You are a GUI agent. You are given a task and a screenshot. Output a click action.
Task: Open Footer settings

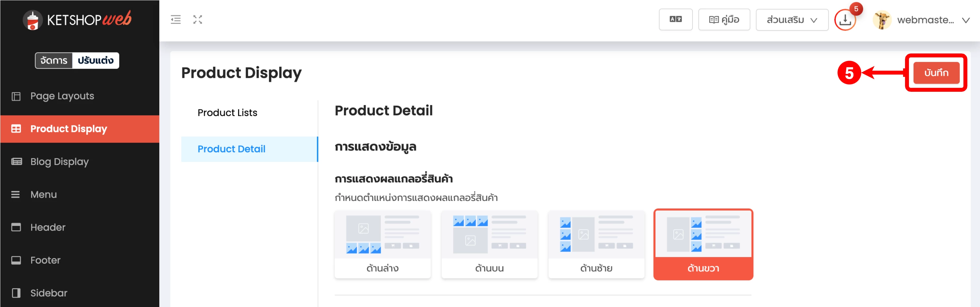point(45,260)
